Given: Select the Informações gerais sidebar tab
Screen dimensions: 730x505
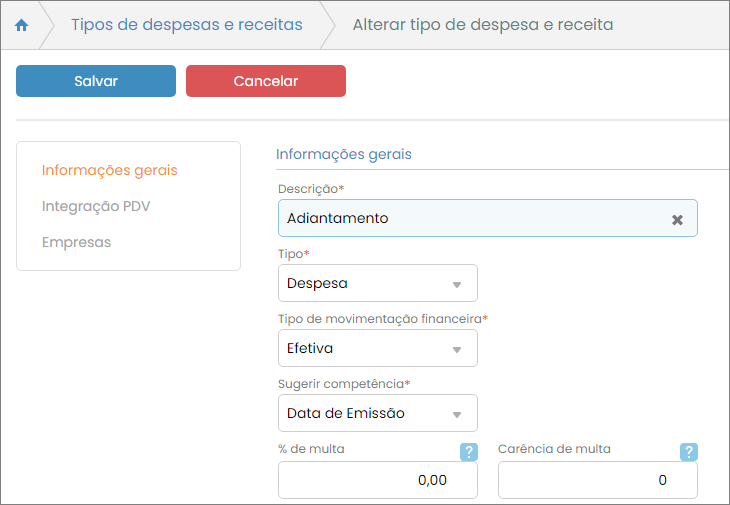Looking at the screenshot, I should pos(109,170).
